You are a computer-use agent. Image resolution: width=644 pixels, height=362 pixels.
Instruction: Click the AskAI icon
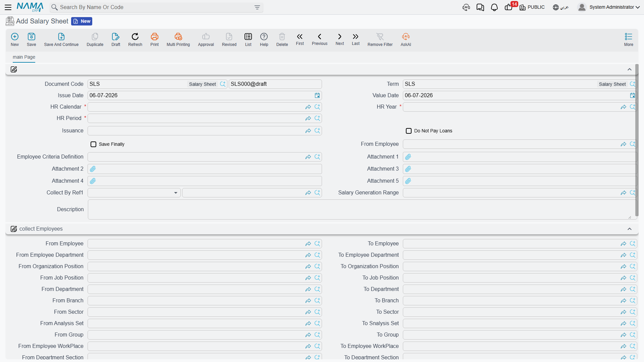pyautogui.click(x=406, y=37)
